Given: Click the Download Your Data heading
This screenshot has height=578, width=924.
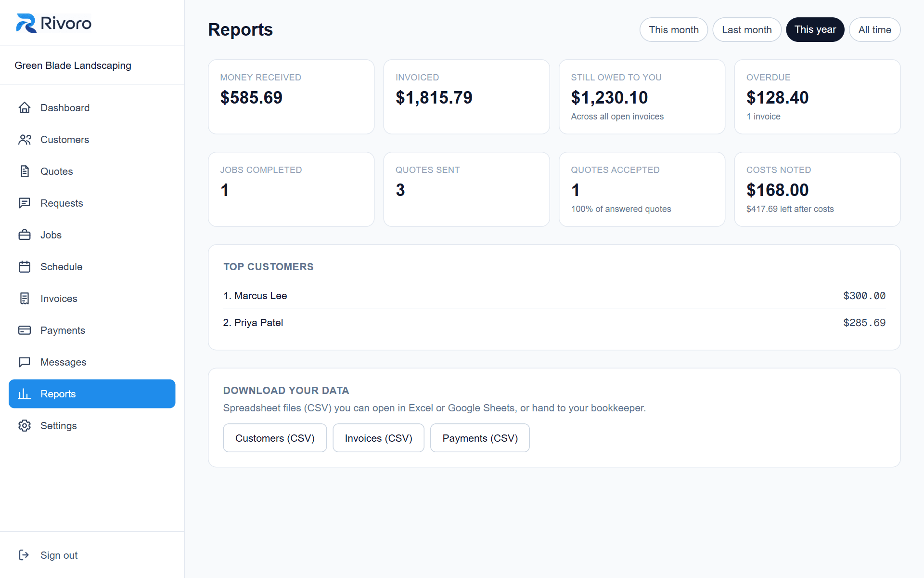Looking at the screenshot, I should click(286, 391).
